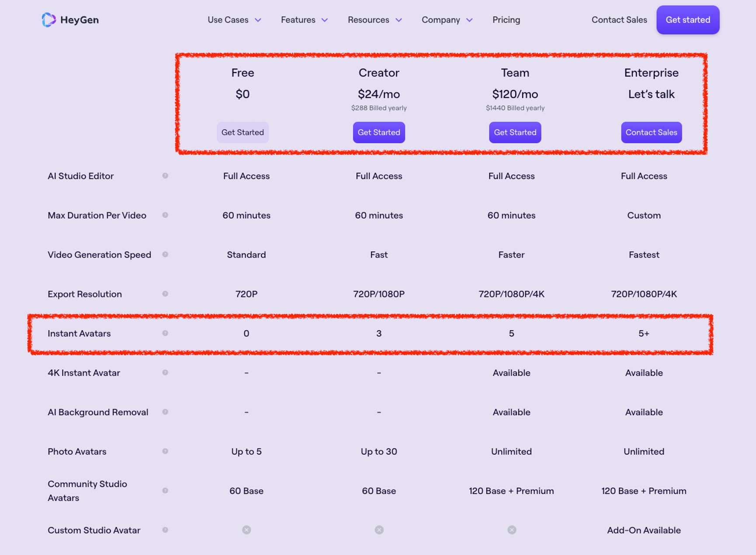Image resolution: width=756 pixels, height=555 pixels.
Task: Click the Fastest speed value
Action: tap(644, 255)
